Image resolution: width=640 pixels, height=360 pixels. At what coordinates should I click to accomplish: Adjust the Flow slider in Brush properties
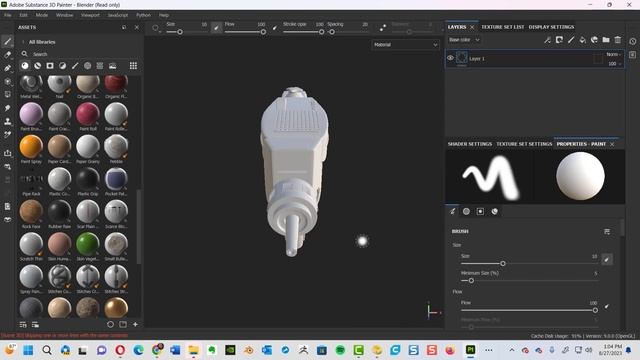point(529,310)
